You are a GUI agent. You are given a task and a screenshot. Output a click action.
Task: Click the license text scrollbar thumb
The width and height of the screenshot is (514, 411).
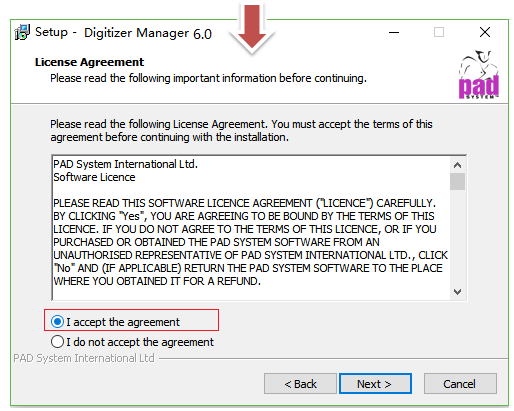tap(457, 181)
